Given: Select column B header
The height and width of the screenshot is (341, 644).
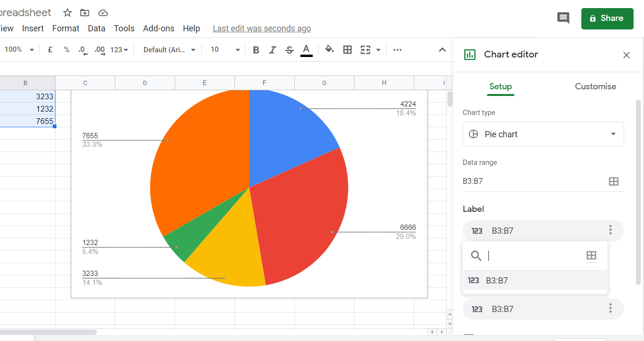Looking at the screenshot, I should 25,83.
